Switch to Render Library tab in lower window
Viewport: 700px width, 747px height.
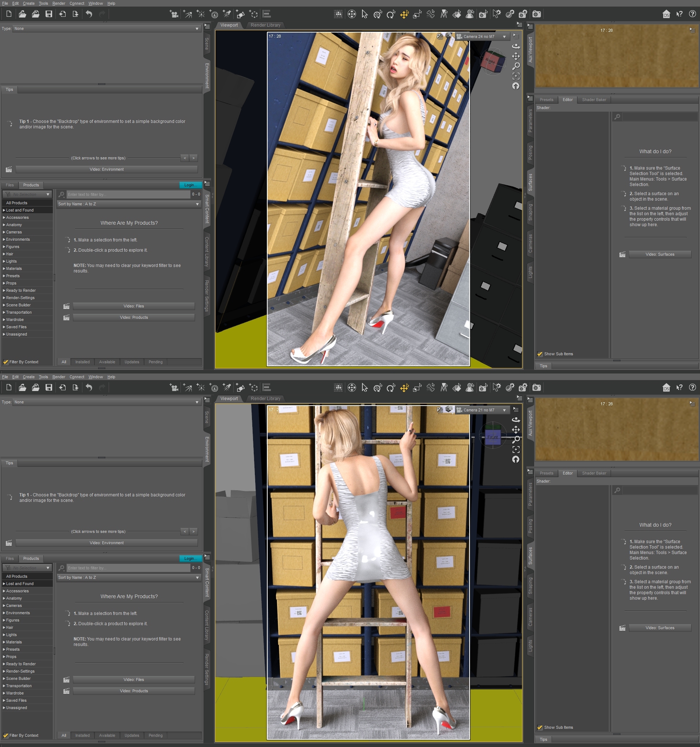(x=265, y=399)
